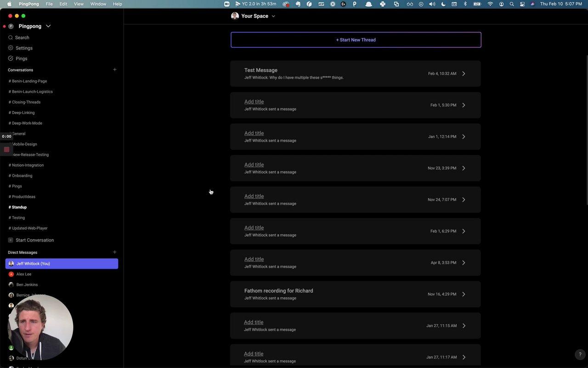
Task: Click the Pingpong workspace logo icon
Action: pos(11,26)
